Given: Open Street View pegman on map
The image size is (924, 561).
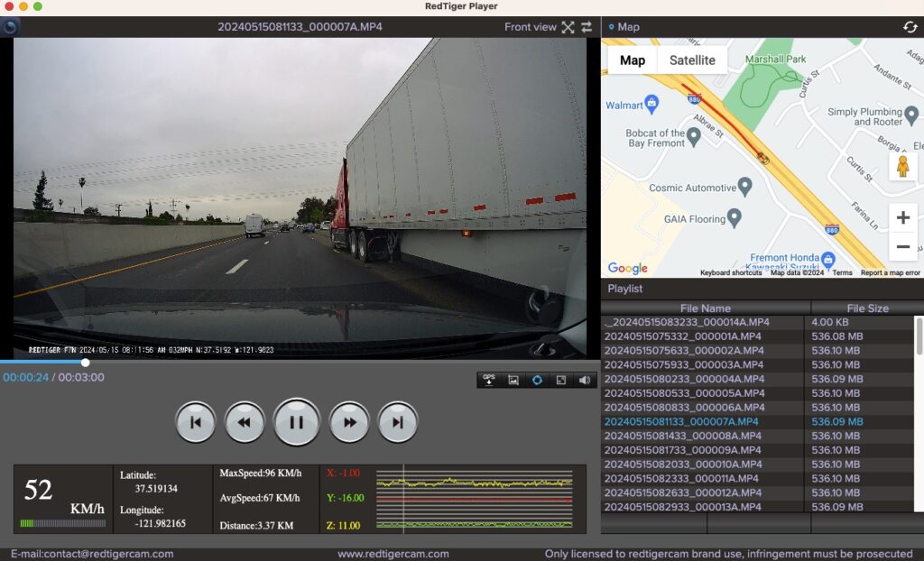Looking at the screenshot, I should (902, 166).
